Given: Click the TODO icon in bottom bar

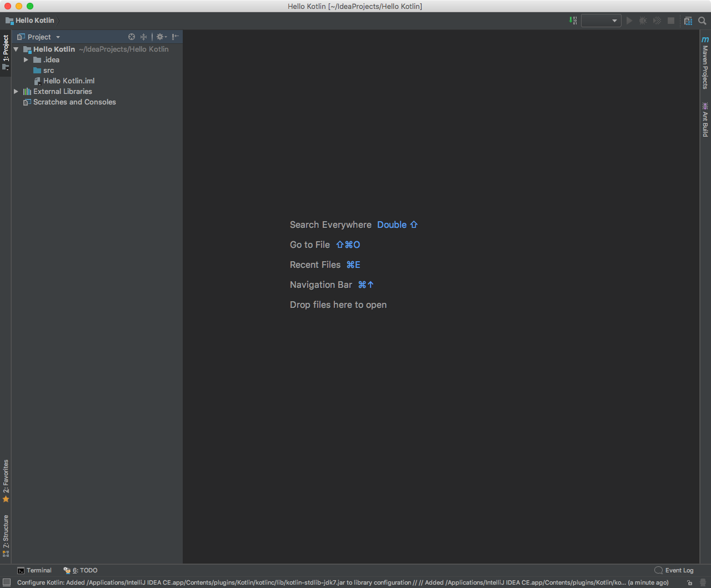Looking at the screenshot, I should [x=67, y=571].
